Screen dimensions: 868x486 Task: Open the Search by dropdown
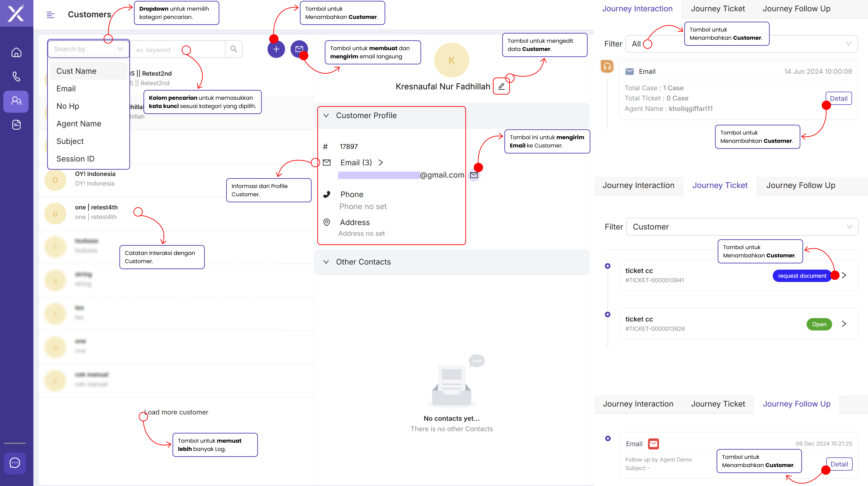pyautogui.click(x=88, y=49)
